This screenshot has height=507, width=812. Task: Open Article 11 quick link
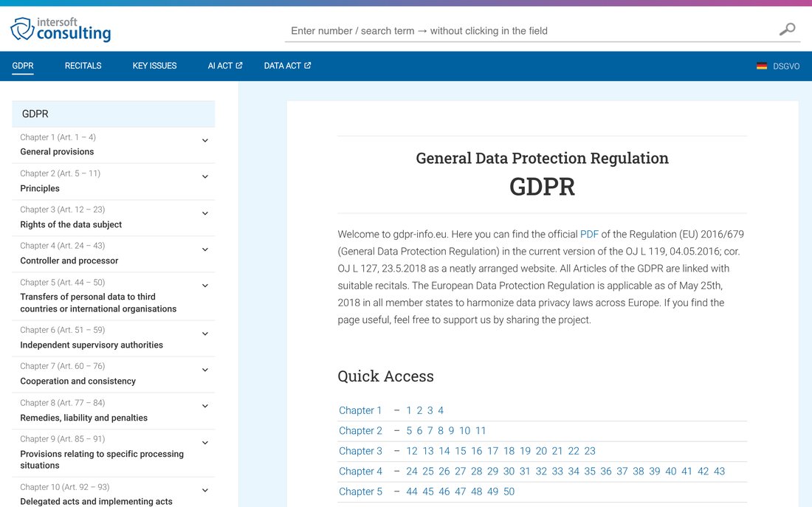[x=481, y=430]
